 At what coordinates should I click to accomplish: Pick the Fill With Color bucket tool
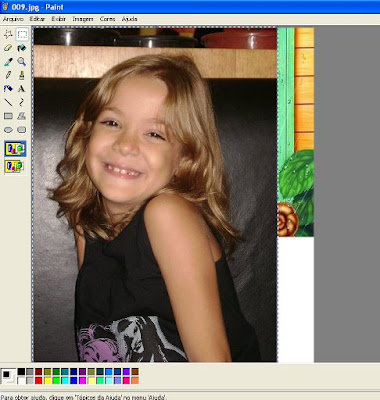[x=22, y=48]
